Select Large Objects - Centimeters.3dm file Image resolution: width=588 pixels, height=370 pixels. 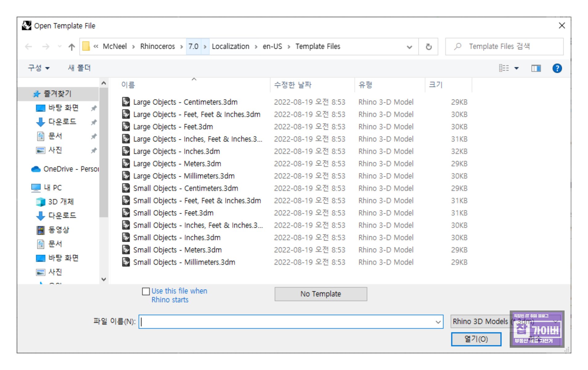click(x=185, y=102)
